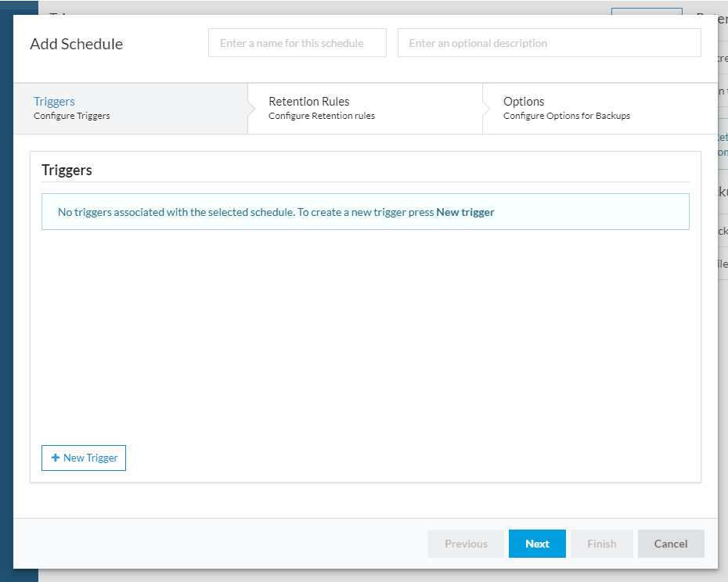Click the greyed-out Finish button
This screenshot has height=582, width=728.
coord(602,544)
